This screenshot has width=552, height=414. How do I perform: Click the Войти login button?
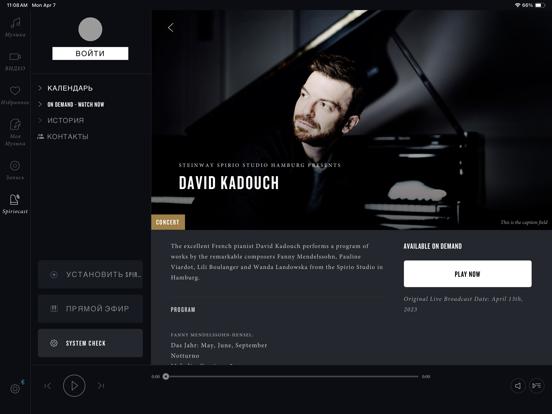(x=90, y=54)
